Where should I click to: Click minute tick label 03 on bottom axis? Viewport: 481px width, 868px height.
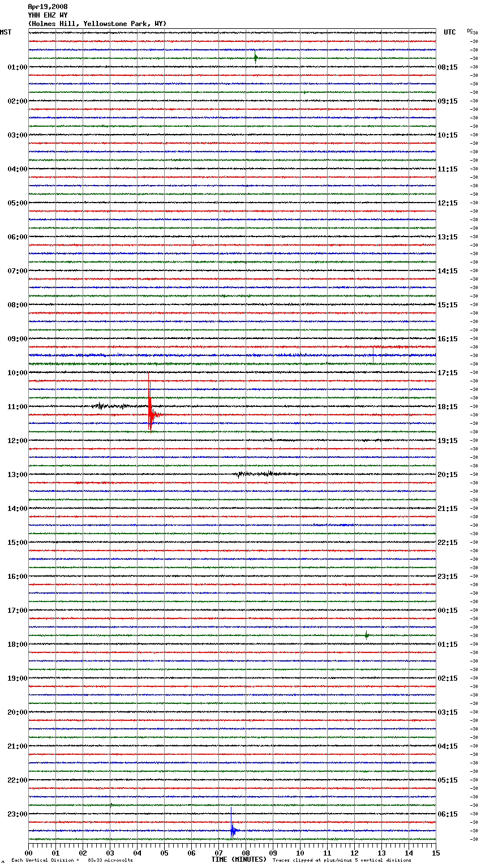tap(110, 853)
